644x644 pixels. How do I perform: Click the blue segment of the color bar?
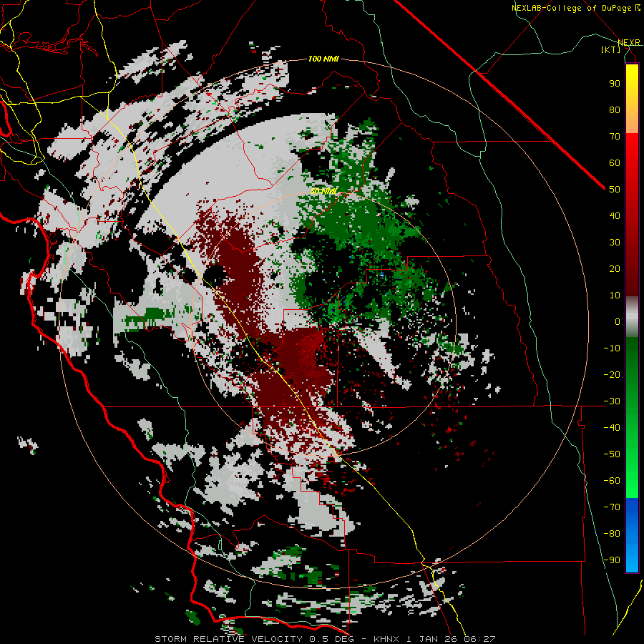click(x=632, y=535)
